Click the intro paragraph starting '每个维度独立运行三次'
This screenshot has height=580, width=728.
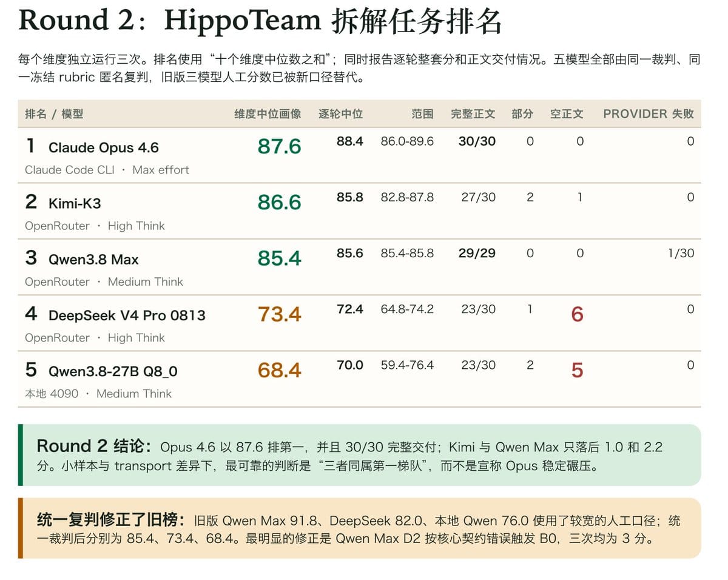tap(360, 69)
